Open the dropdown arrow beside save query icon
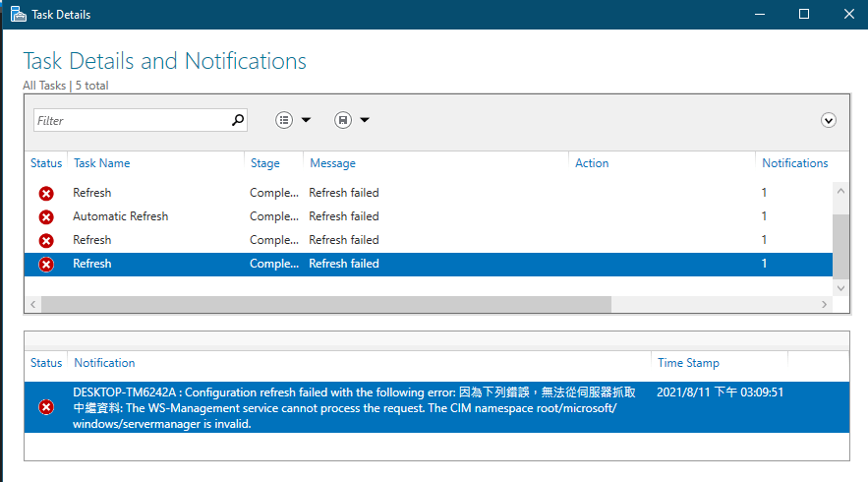 365,120
